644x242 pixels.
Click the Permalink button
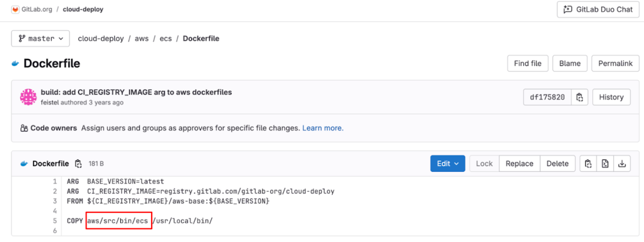coord(615,63)
